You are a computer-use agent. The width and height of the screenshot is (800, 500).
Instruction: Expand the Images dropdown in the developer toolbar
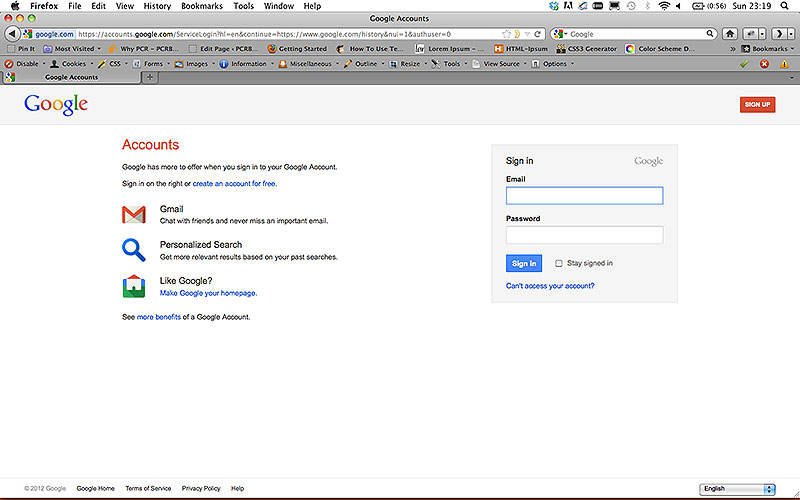point(195,64)
